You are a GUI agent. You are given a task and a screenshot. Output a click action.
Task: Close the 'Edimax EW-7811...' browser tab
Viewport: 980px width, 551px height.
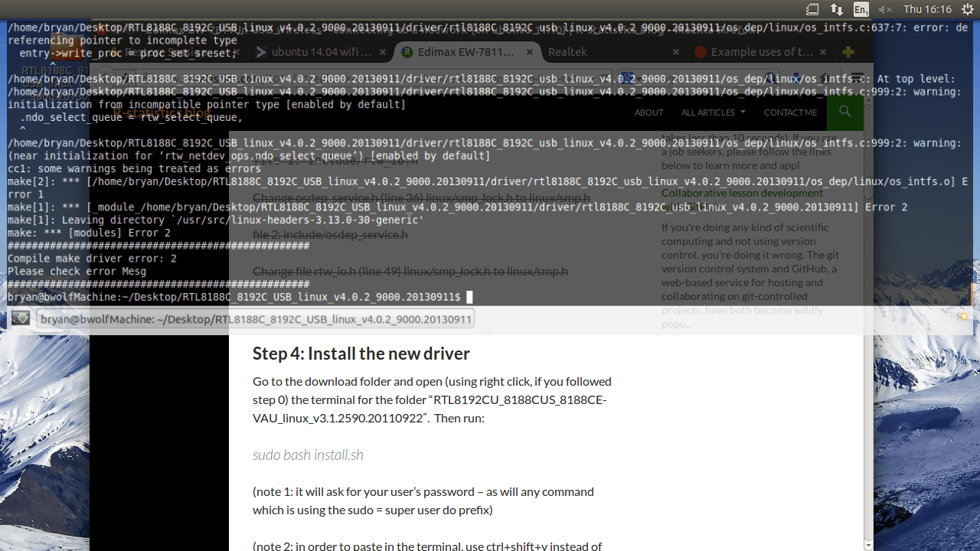[530, 52]
